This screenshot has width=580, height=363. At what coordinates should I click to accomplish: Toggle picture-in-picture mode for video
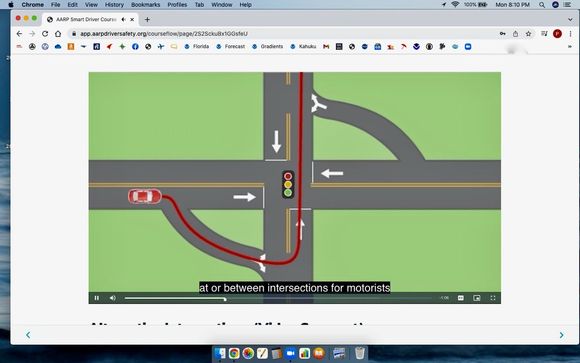tap(476, 298)
